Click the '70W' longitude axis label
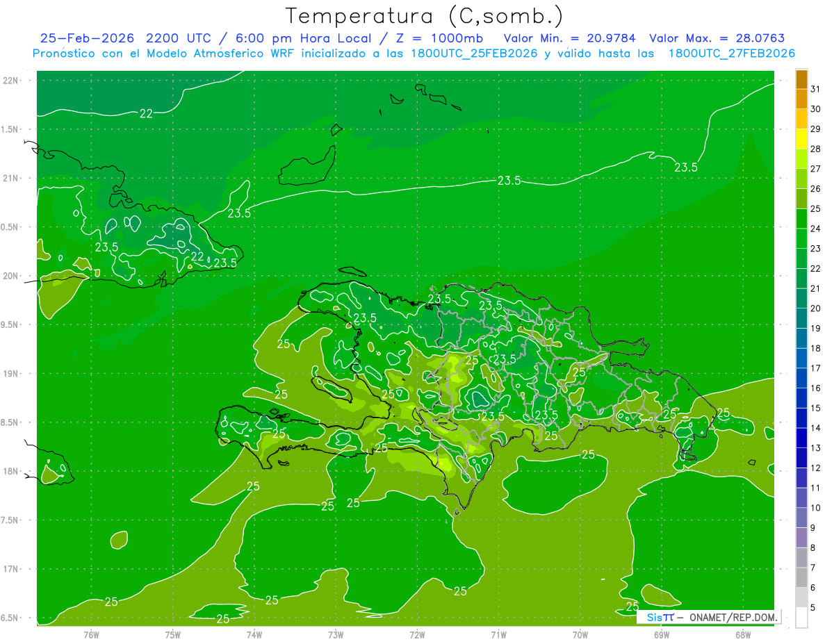 [x=580, y=635]
